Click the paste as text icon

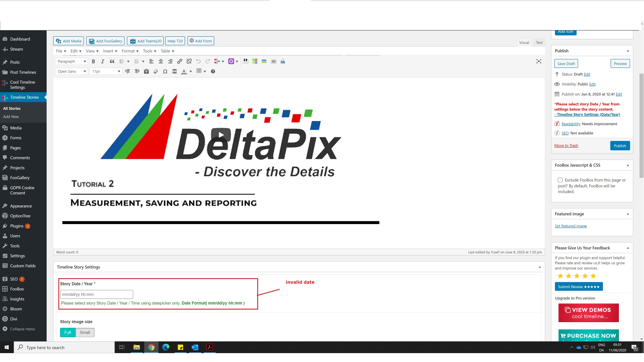[147, 71]
